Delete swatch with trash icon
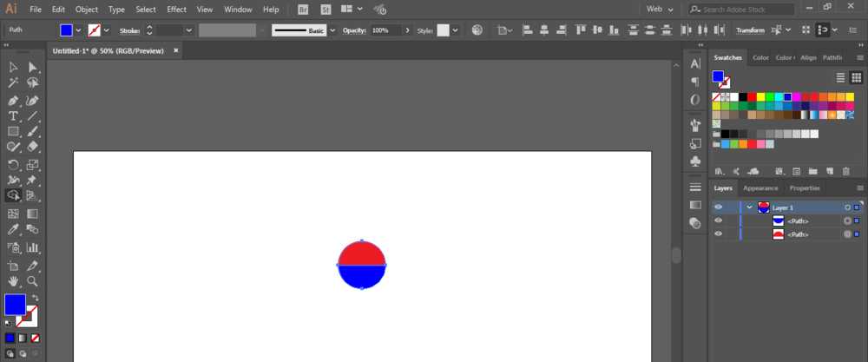Viewport: 868px width, 362px height. click(x=845, y=172)
